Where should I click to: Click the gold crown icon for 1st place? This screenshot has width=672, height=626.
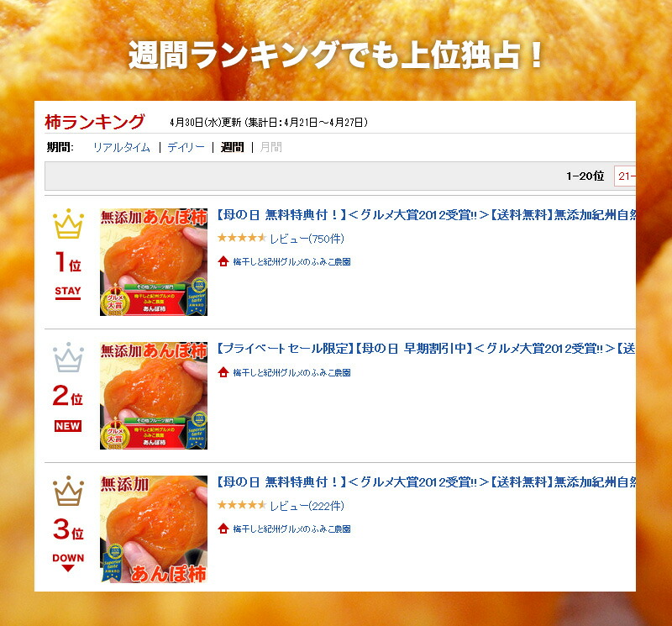coord(68,224)
